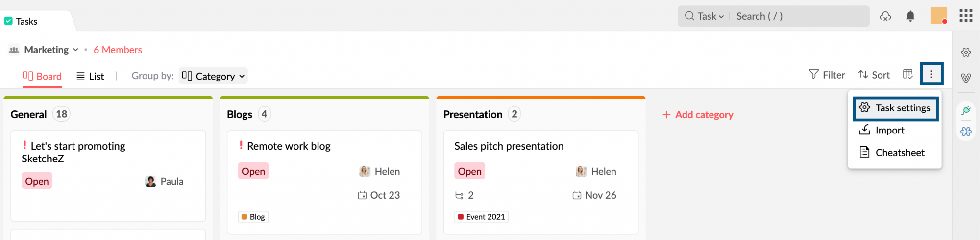Open the plug integration icon in the sidebar
Viewport: 980px width, 240px height.
click(966, 110)
